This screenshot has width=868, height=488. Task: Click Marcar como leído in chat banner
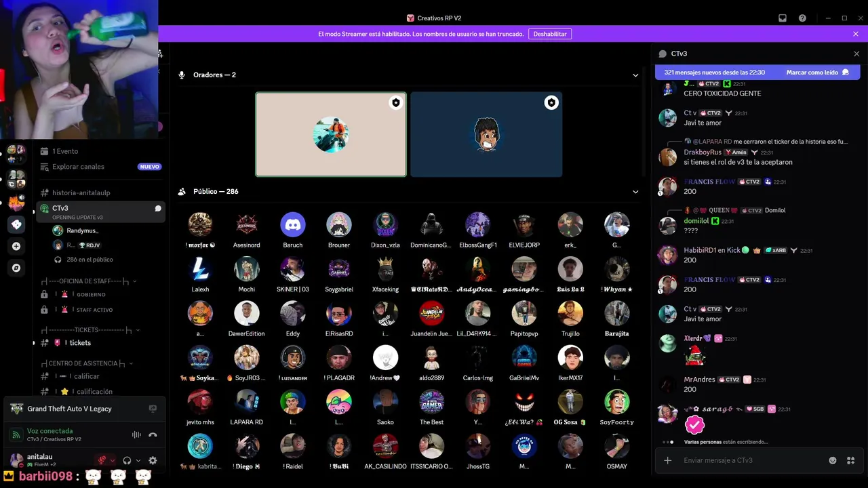[817, 73]
